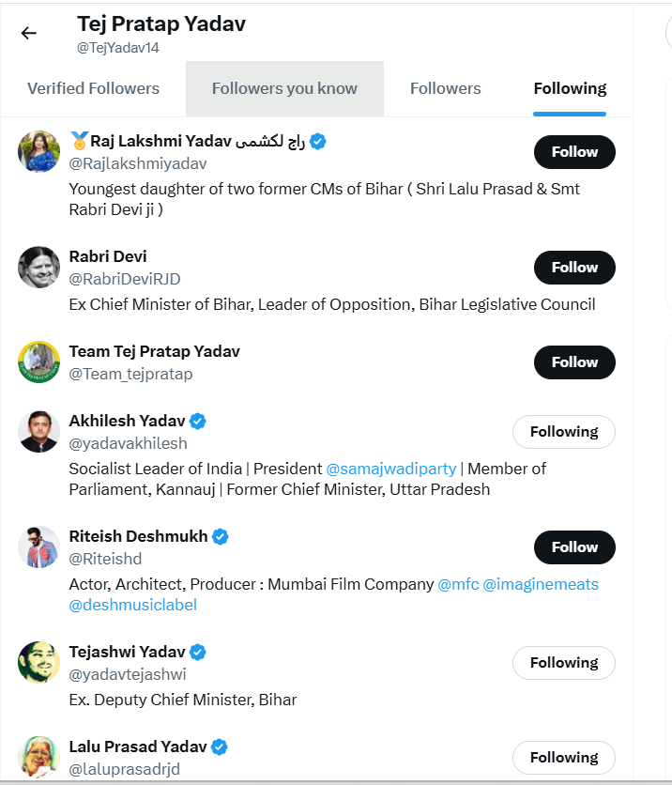Viewport: 672px width, 785px height.
Task: Switch to Verified Followers tab
Action: (93, 89)
